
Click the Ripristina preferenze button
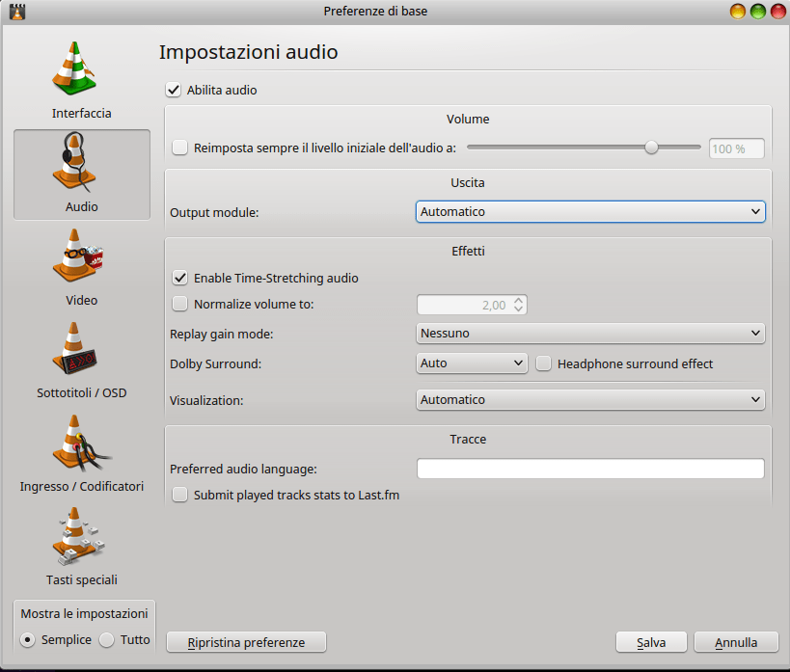(x=246, y=642)
